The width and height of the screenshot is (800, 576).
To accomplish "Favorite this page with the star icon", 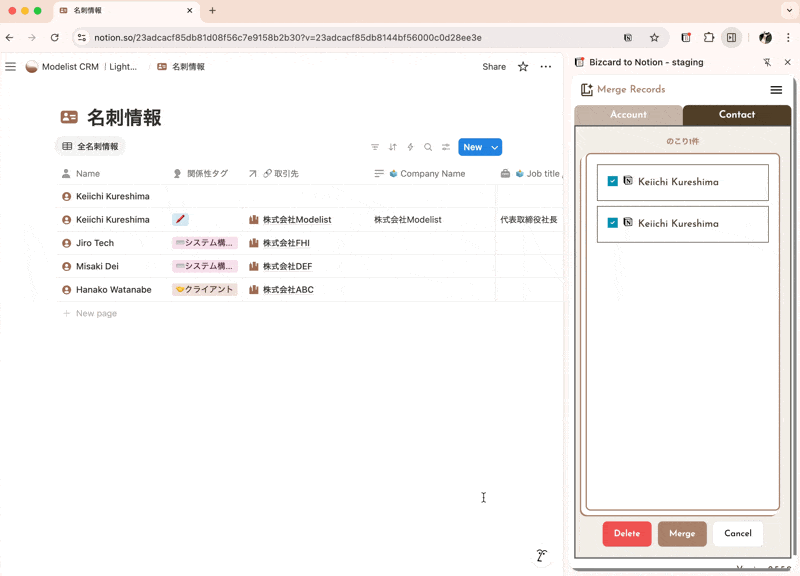I will click(x=523, y=67).
